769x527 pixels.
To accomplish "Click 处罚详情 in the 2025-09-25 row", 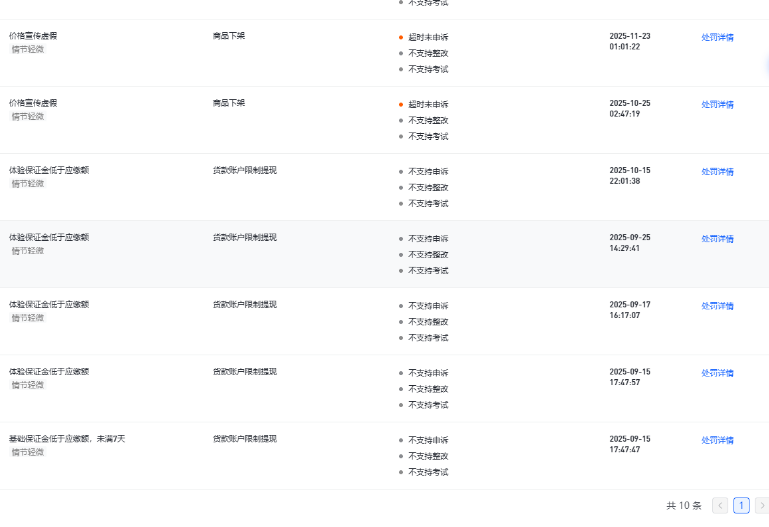I will [717, 238].
